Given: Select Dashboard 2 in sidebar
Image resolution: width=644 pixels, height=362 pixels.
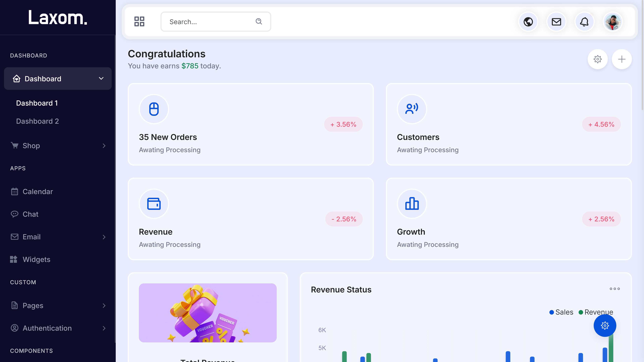Looking at the screenshot, I should (x=38, y=121).
